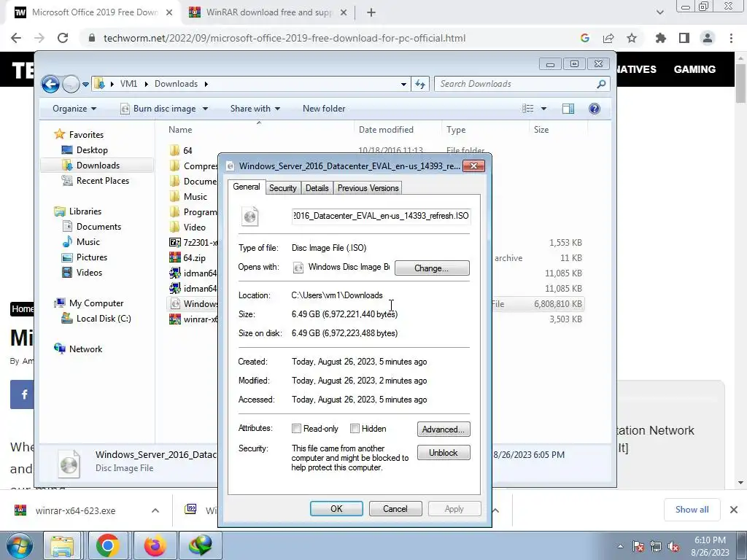Toggle the Hidden checkbox
This screenshot has height=560, width=747.
point(355,429)
